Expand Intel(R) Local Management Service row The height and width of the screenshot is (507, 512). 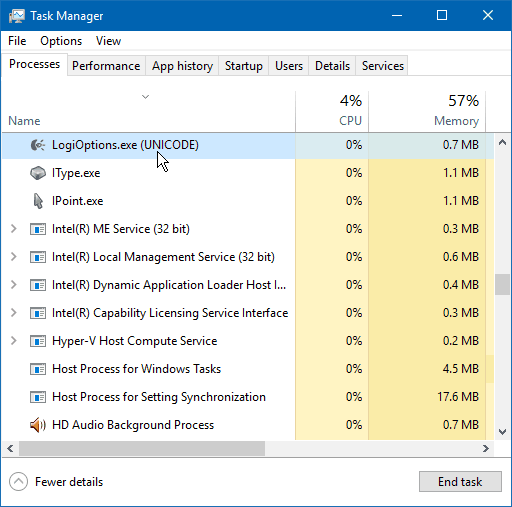pos(13,257)
